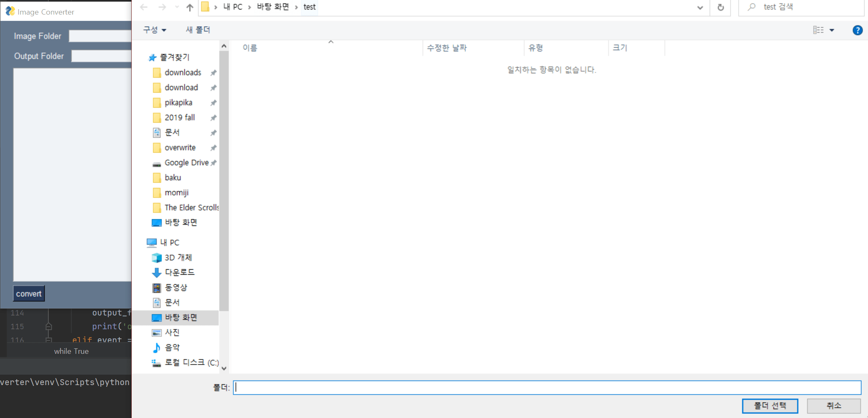This screenshot has height=418, width=868.
Task: Click 내 PC in the breadcrumb path
Action: pyautogui.click(x=233, y=7)
